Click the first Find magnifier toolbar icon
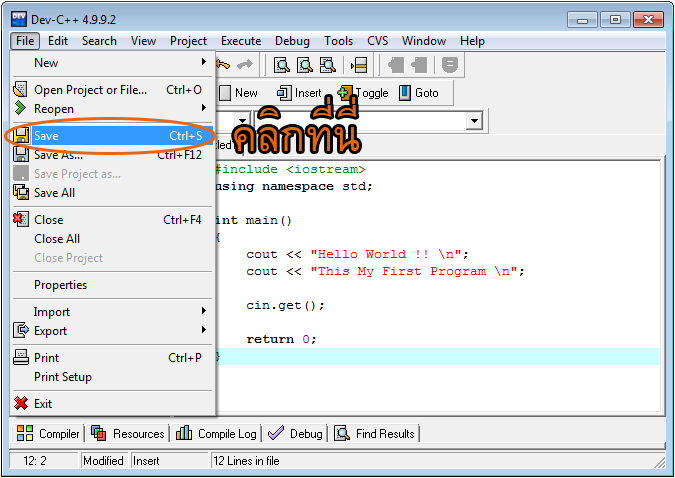Image resolution: width=675 pixels, height=478 pixels. point(282,65)
